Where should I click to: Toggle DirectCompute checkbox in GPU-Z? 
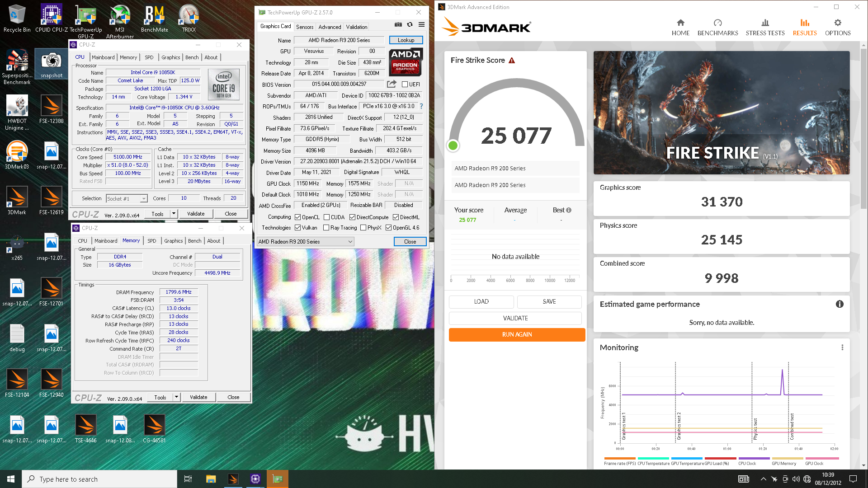352,217
